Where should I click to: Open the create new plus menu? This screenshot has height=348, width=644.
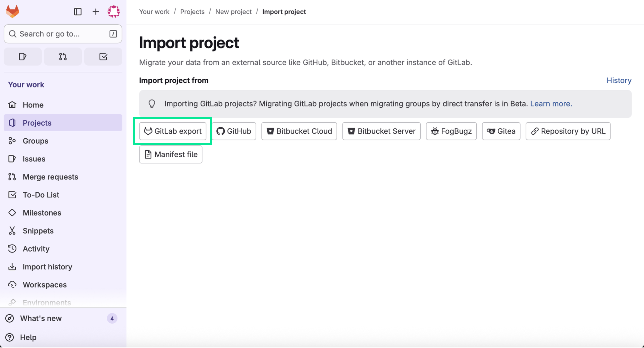95,11
